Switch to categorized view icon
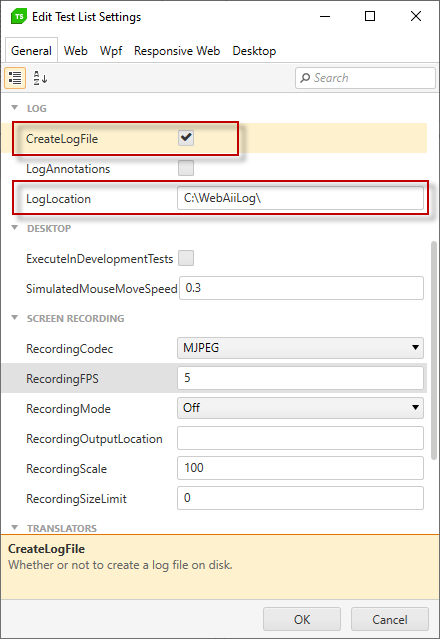This screenshot has width=440, height=639. pos(15,78)
